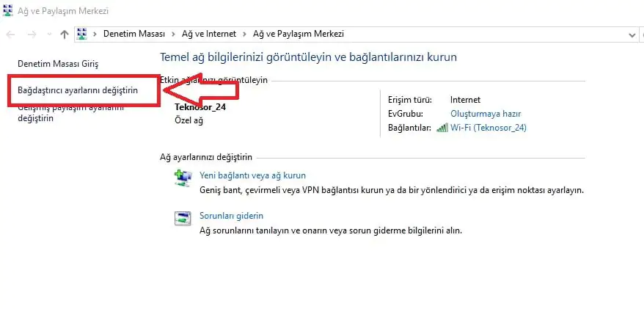Open Denetim Masası breadcrumb
This screenshot has width=644, height=309.
tap(134, 34)
